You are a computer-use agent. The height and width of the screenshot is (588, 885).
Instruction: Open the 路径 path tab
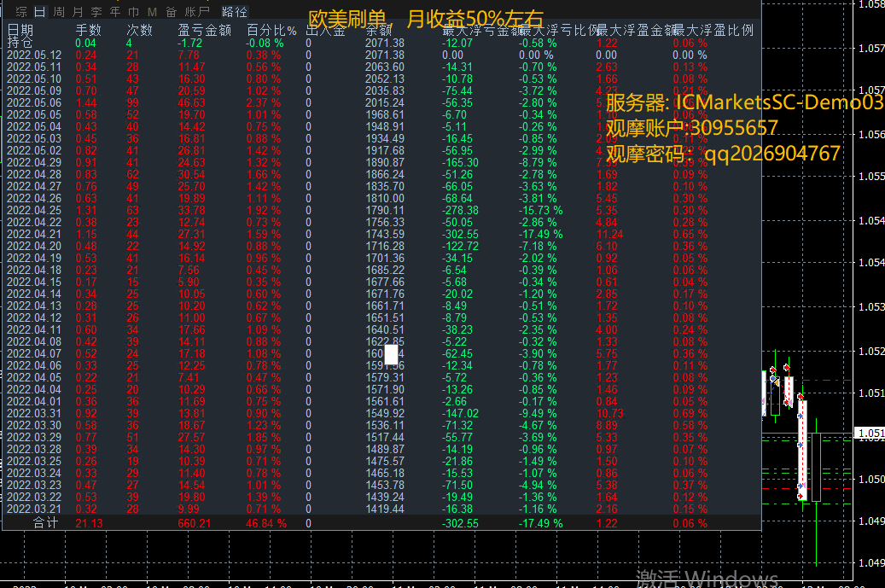point(234,12)
